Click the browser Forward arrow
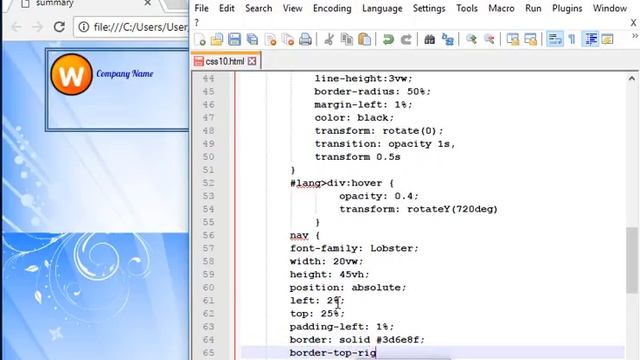 point(38,27)
